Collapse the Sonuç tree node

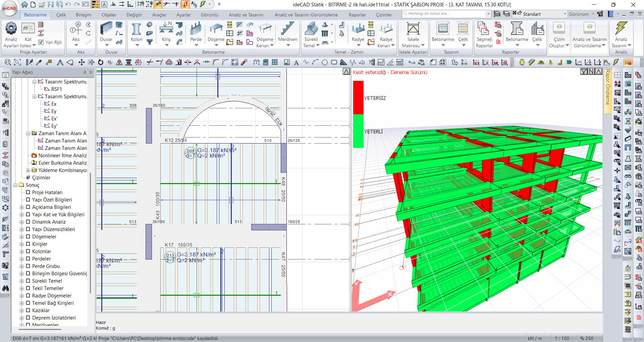pos(15,185)
